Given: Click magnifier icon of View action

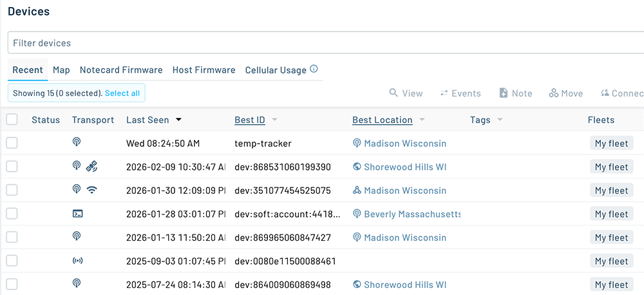Looking at the screenshot, I should point(393,93).
